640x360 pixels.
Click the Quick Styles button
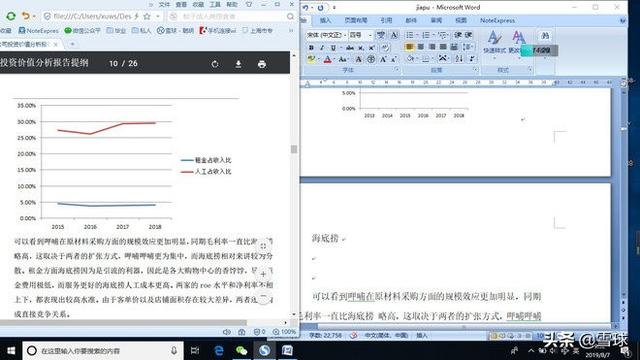coord(494,42)
